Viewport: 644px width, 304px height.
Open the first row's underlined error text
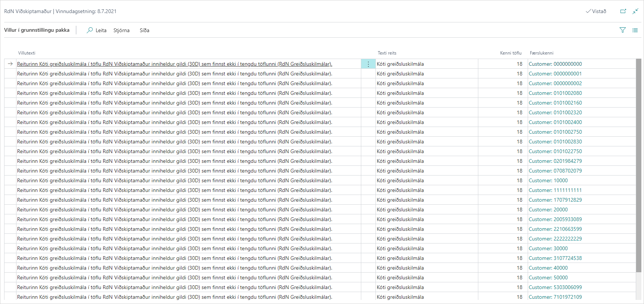click(x=174, y=64)
